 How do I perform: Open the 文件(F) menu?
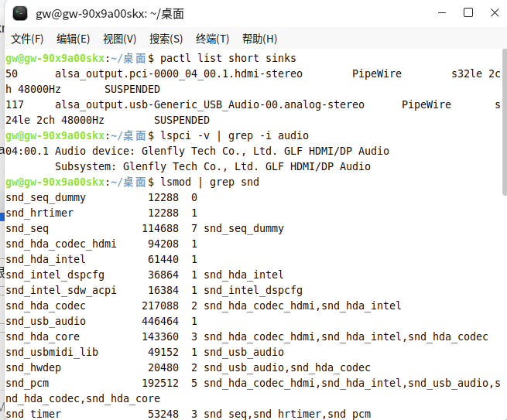point(27,39)
